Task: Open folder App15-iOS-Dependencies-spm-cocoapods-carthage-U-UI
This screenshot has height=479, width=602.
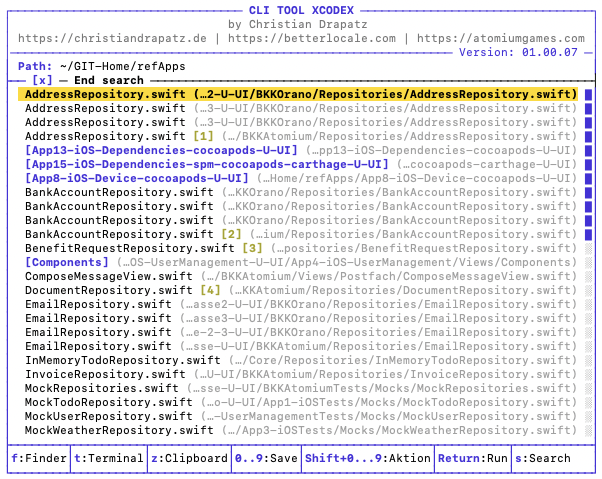Action: (x=301, y=164)
